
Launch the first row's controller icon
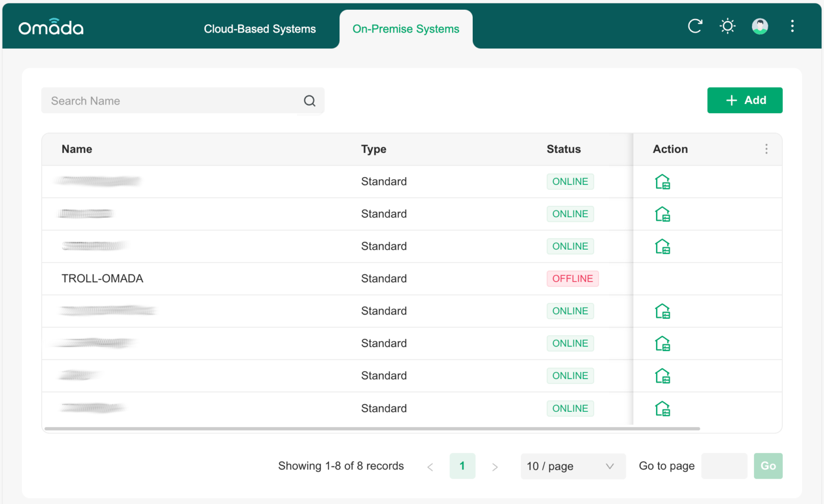click(662, 182)
